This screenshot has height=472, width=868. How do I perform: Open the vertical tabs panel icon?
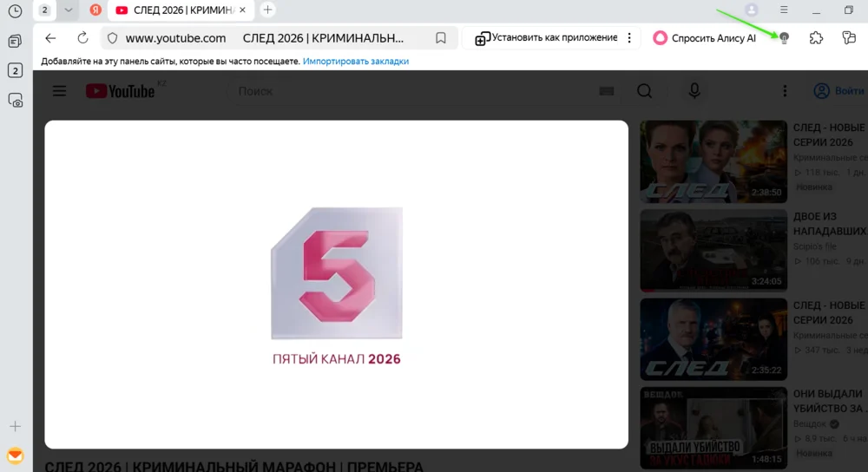(x=15, y=42)
